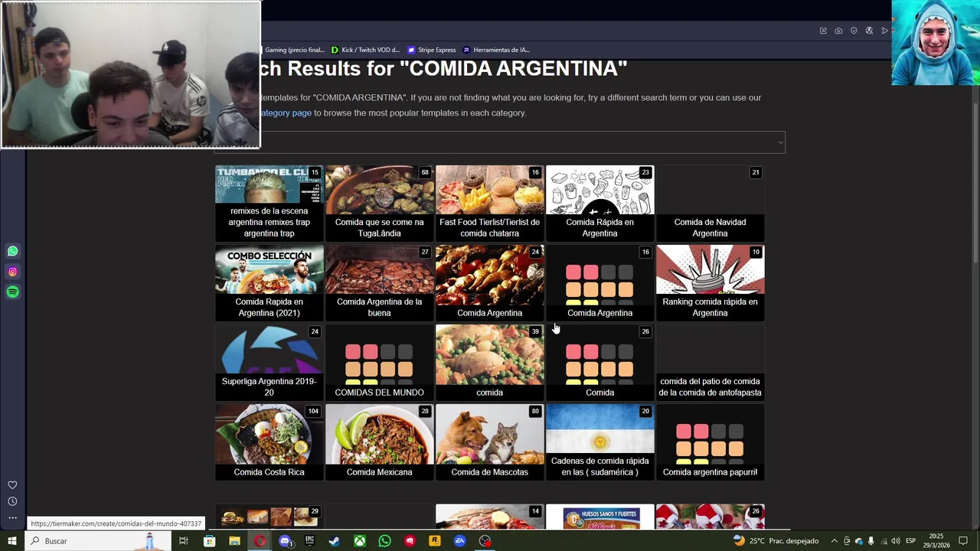Screen dimensions: 980x551
Task: Open Fast Food Tierlist de comida chatarra
Action: pyautogui.click(x=489, y=204)
